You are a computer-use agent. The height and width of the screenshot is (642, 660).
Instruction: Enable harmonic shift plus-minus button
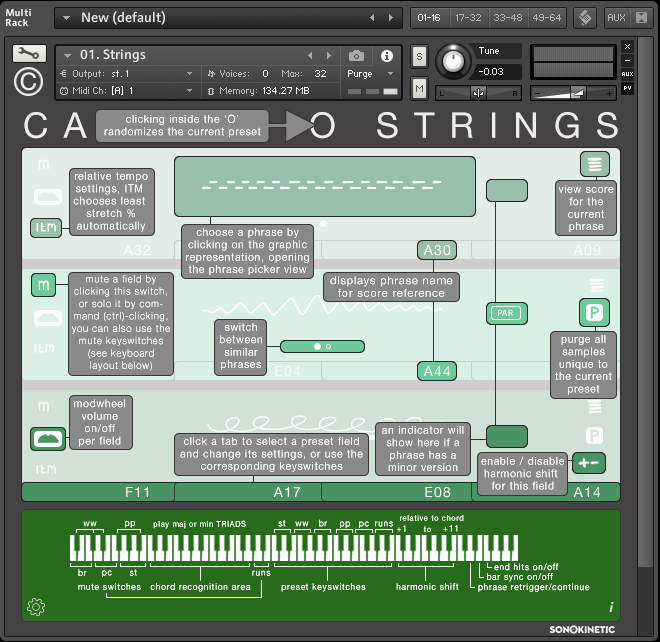589,463
